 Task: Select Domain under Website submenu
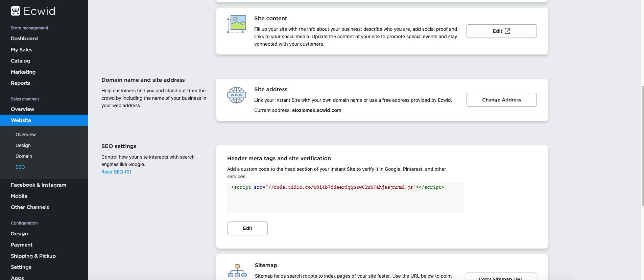tap(24, 156)
